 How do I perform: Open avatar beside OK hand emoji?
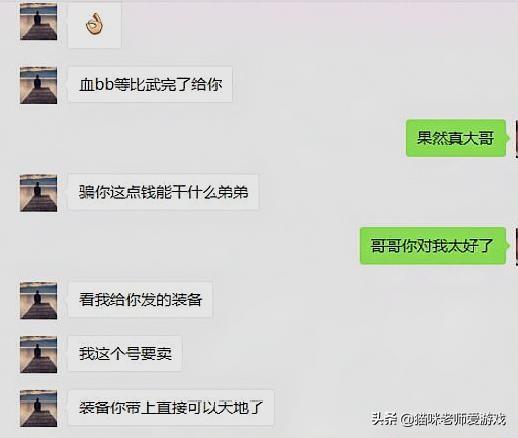pos(39,22)
